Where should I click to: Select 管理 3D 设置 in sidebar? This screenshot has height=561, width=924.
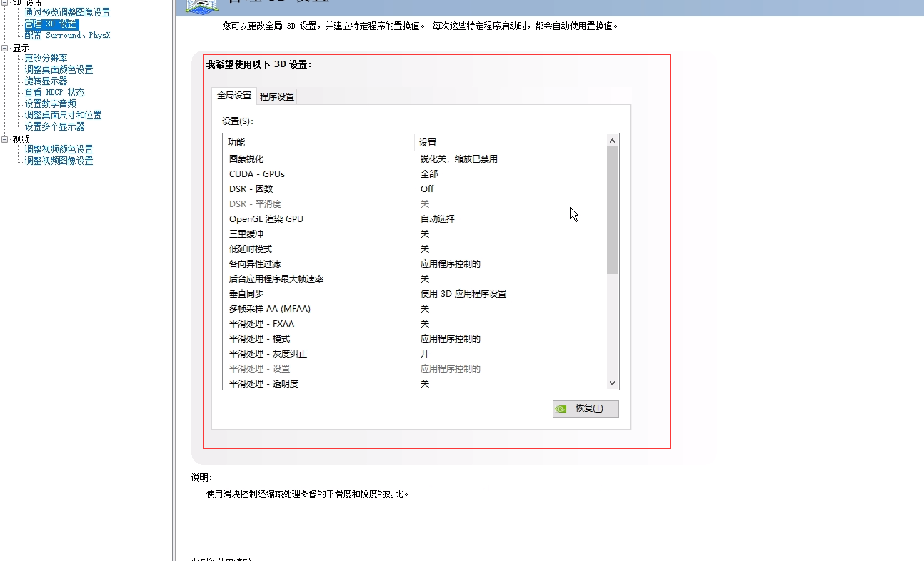click(x=51, y=24)
